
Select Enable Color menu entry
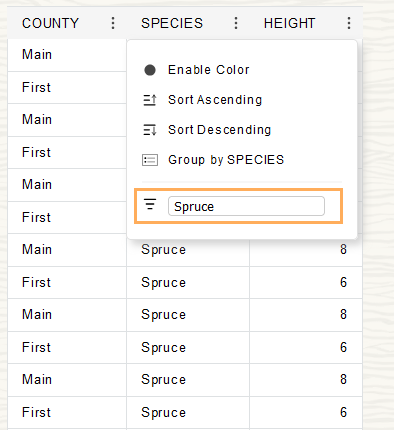coord(209,70)
